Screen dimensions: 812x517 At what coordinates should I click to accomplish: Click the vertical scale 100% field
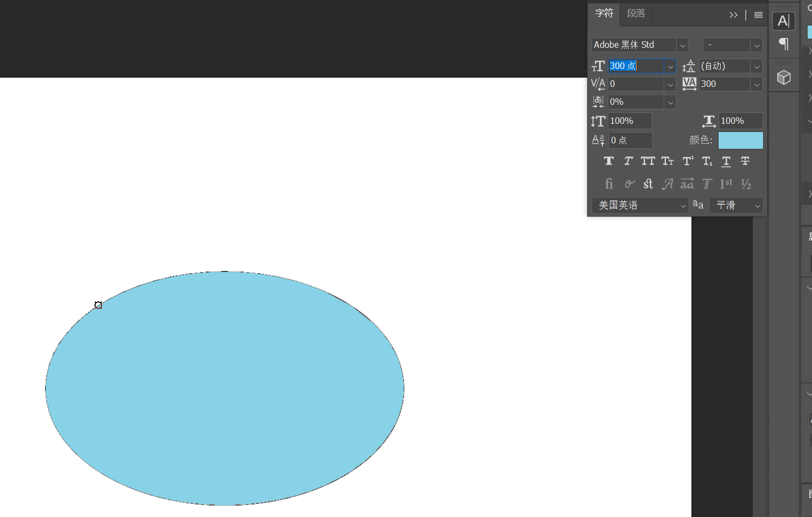coord(630,121)
